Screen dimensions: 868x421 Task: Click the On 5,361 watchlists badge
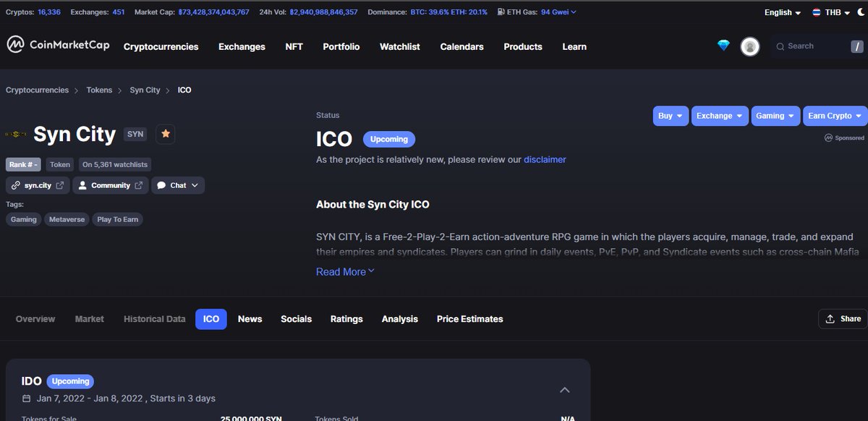coord(115,164)
